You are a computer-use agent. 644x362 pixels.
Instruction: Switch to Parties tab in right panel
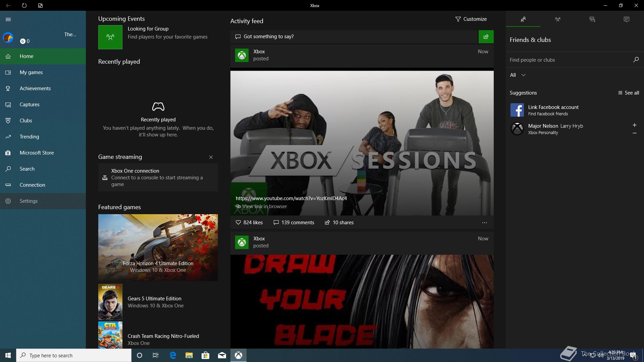coord(557,19)
